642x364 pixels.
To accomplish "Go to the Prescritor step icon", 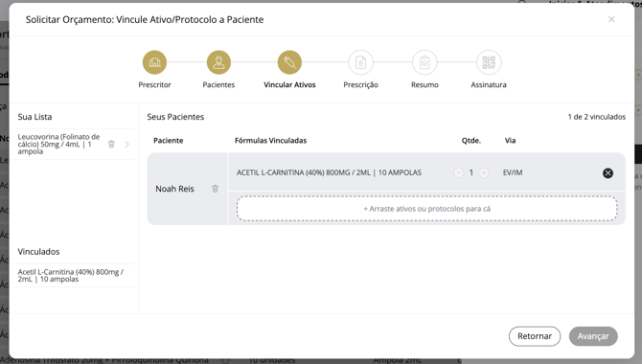I will (154, 62).
